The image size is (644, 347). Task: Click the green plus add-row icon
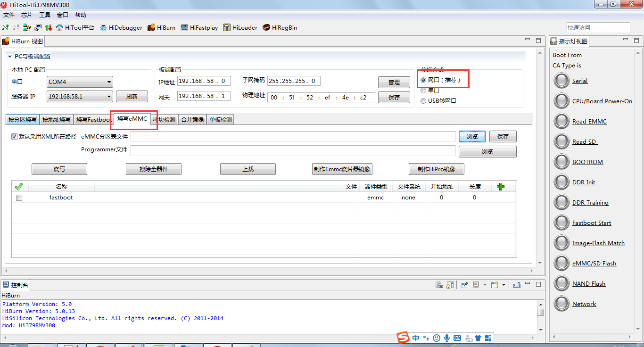[x=501, y=187]
